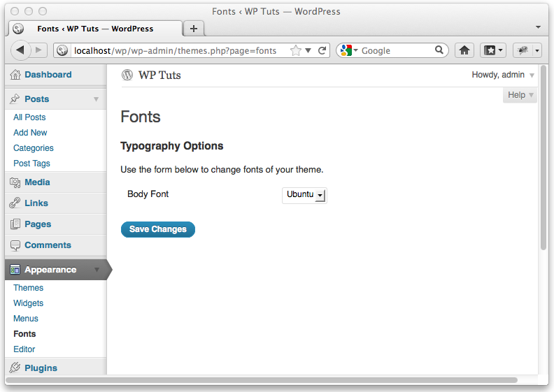Click the Appearance layout icon
The height and width of the screenshot is (392, 554).
click(15, 270)
